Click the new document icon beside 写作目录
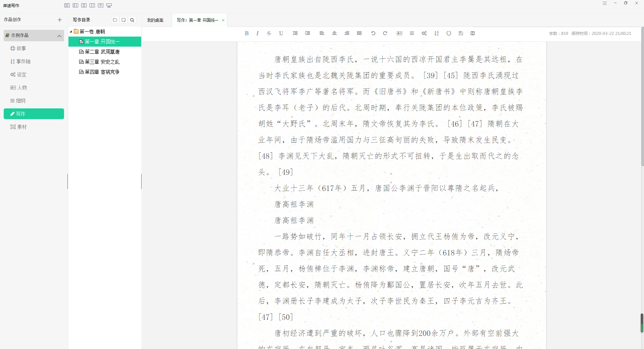644x349 pixels. click(123, 20)
